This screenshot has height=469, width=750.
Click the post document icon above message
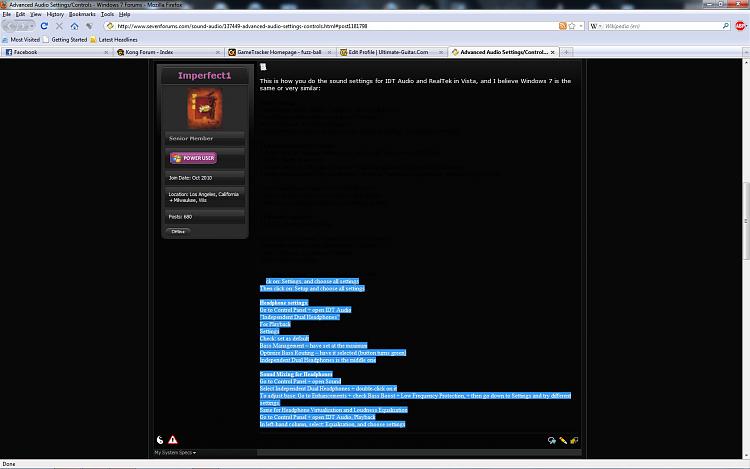click(x=263, y=67)
